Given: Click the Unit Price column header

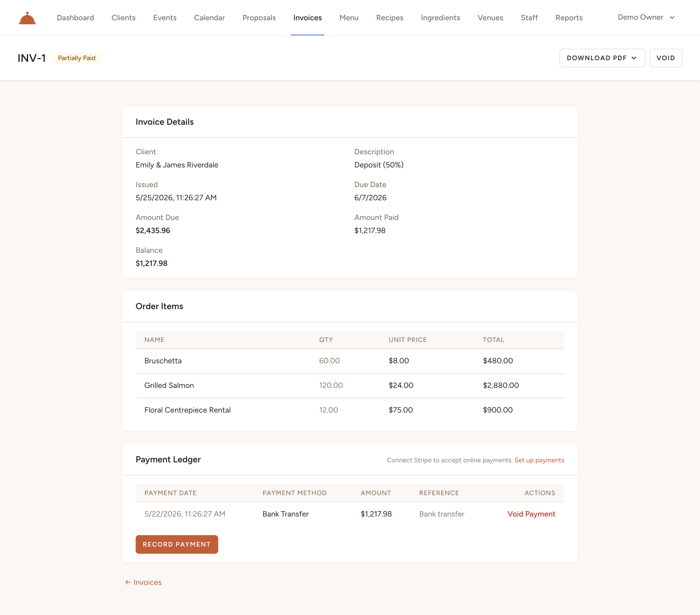Looking at the screenshot, I should pyautogui.click(x=407, y=340).
